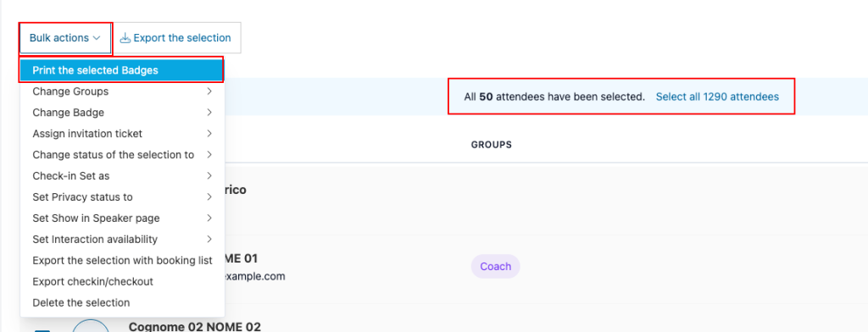The height and width of the screenshot is (332, 868).
Task: Choose Delete the selection entry
Action: coord(122,302)
